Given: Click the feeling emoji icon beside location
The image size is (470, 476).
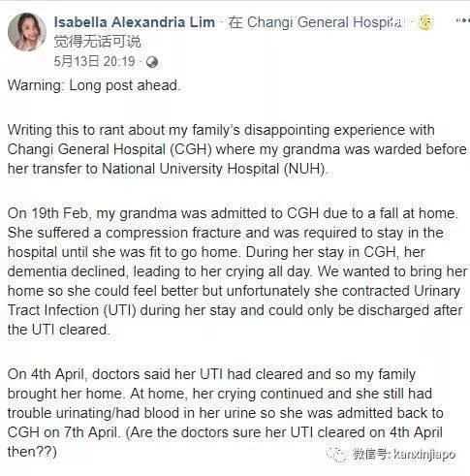Looking at the screenshot, I should tap(425, 22).
